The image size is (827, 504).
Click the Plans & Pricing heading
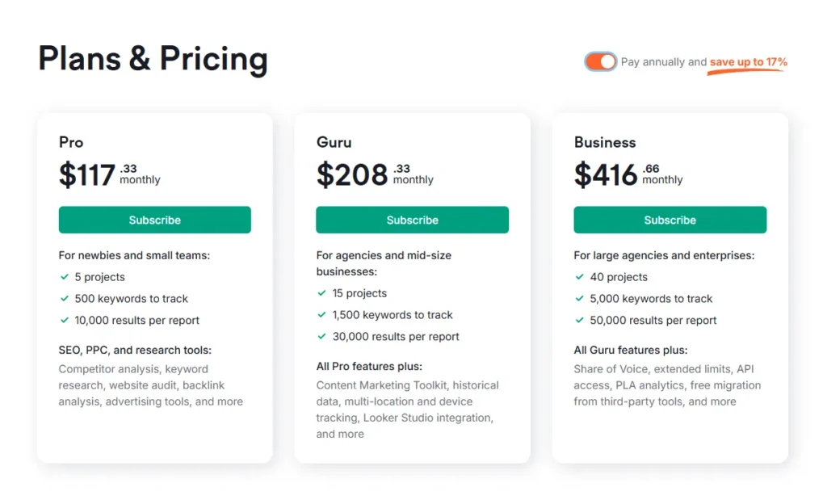click(x=153, y=59)
